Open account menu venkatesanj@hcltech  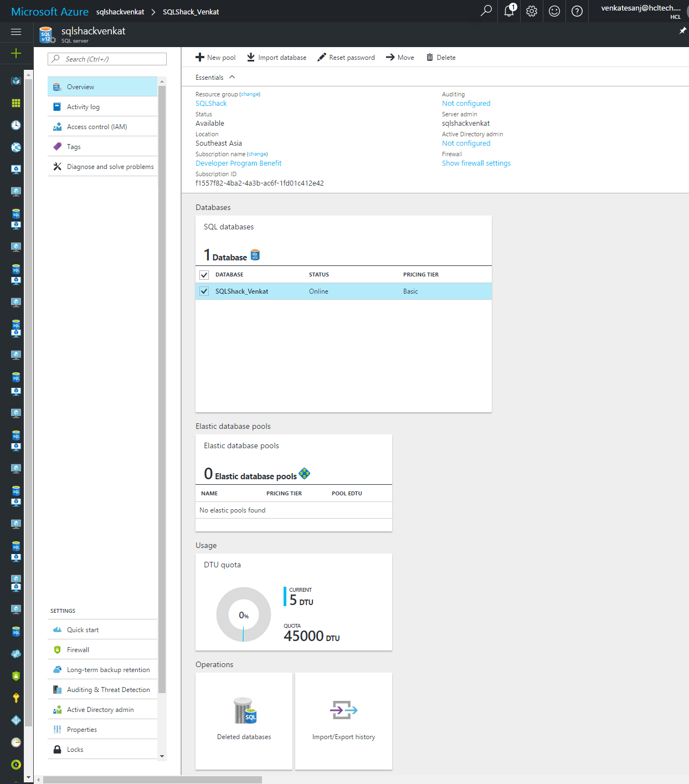[x=641, y=11]
